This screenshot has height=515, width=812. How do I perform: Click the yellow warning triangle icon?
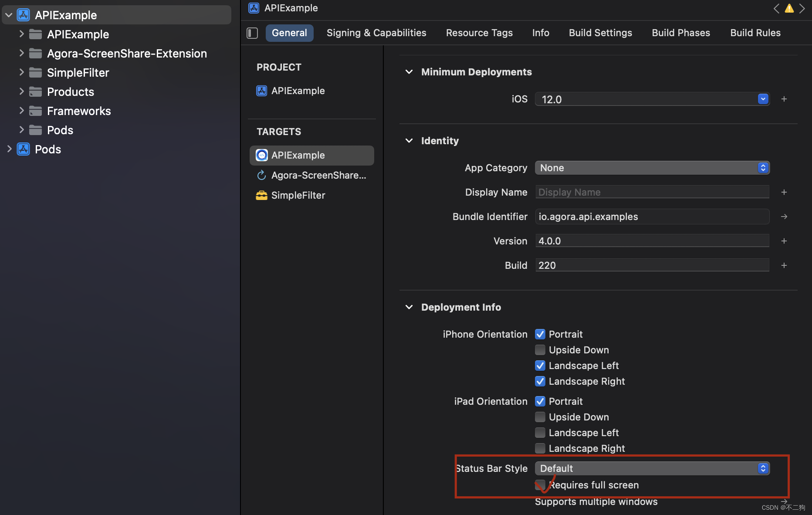click(x=789, y=8)
